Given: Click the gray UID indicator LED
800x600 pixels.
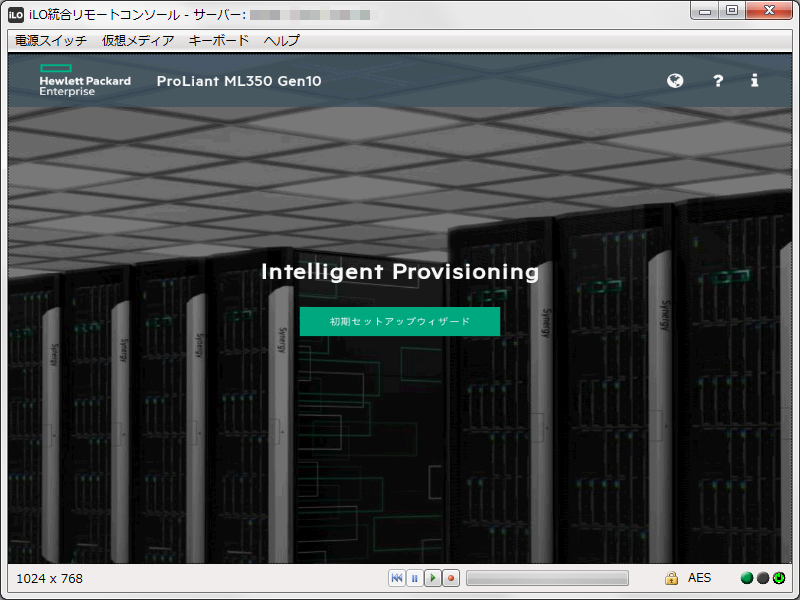Looking at the screenshot, I should [x=763, y=578].
